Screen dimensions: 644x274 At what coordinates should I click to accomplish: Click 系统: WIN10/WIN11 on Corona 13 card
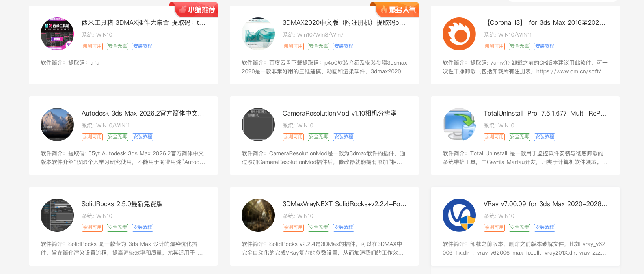tap(508, 35)
